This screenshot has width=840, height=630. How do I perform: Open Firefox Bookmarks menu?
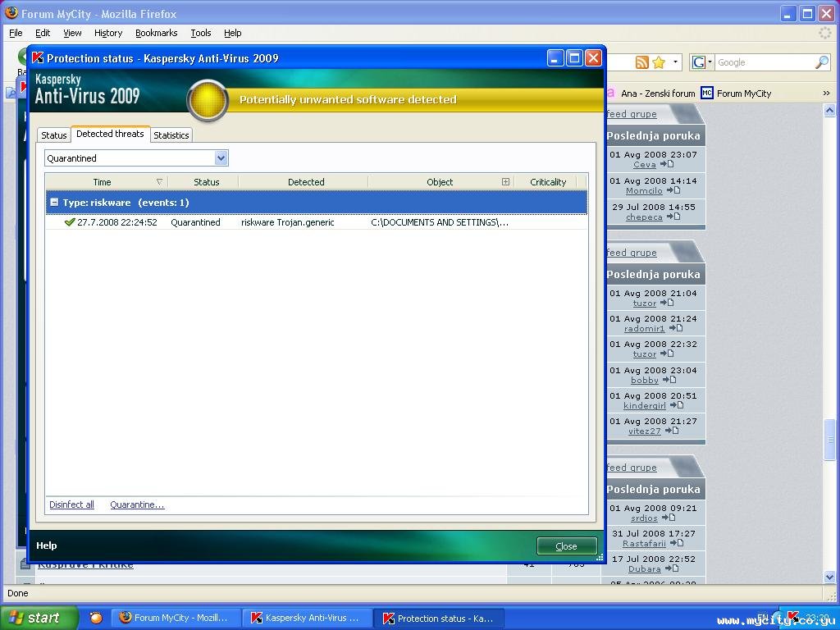(x=157, y=33)
